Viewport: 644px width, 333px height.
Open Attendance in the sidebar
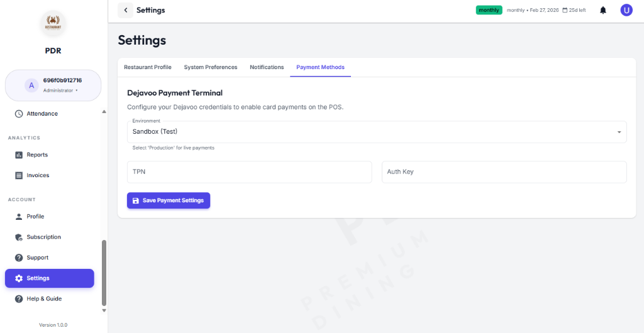click(50, 114)
